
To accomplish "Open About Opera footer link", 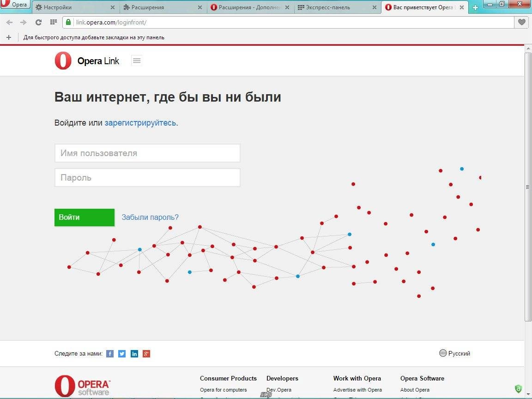I will click(x=415, y=390).
